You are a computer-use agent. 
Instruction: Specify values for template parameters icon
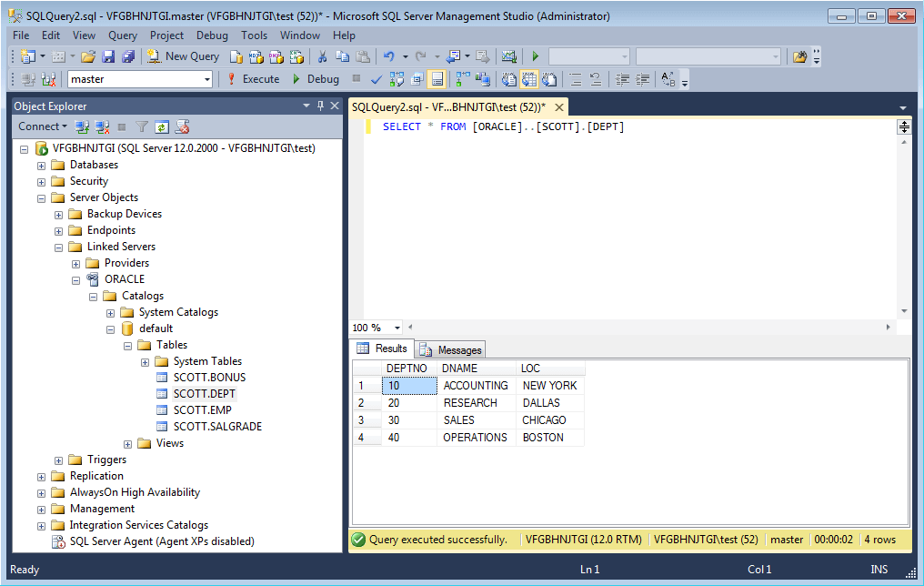click(668, 79)
